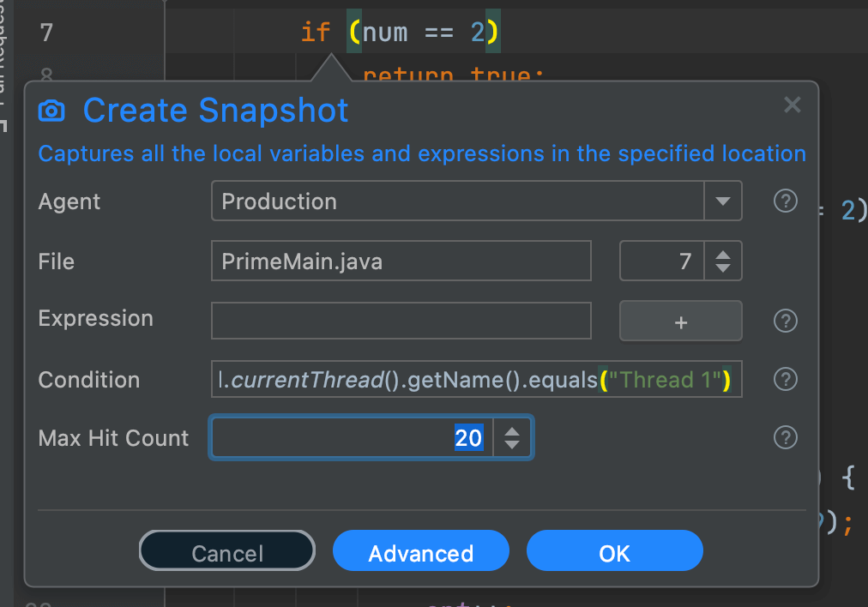This screenshot has height=607, width=868.
Task: Open help for the Agent field
Action: [x=785, y=201]
